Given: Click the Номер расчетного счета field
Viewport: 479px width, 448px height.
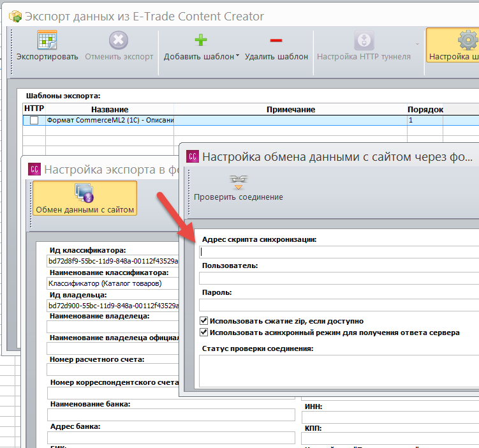Looking at the screenshot, I should [113, 370].
